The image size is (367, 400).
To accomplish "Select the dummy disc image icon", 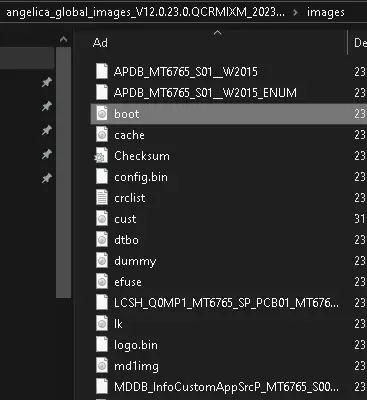I will 102,261.
